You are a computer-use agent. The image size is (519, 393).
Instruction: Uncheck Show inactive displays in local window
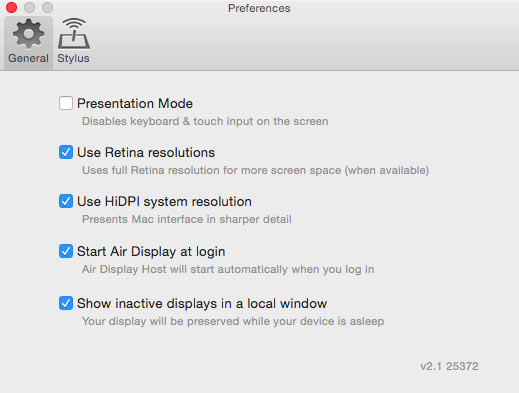[x=66, y=303]
